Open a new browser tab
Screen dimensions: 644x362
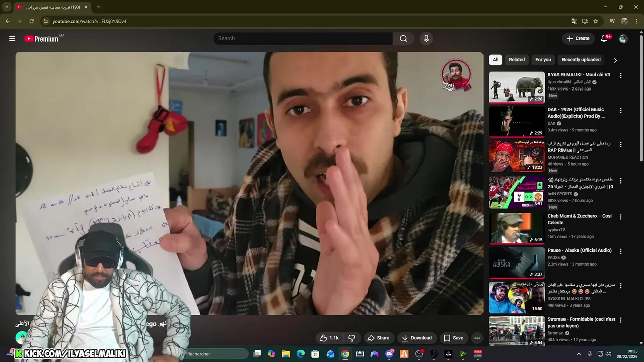pyautogui.click(x=98, y=7)
